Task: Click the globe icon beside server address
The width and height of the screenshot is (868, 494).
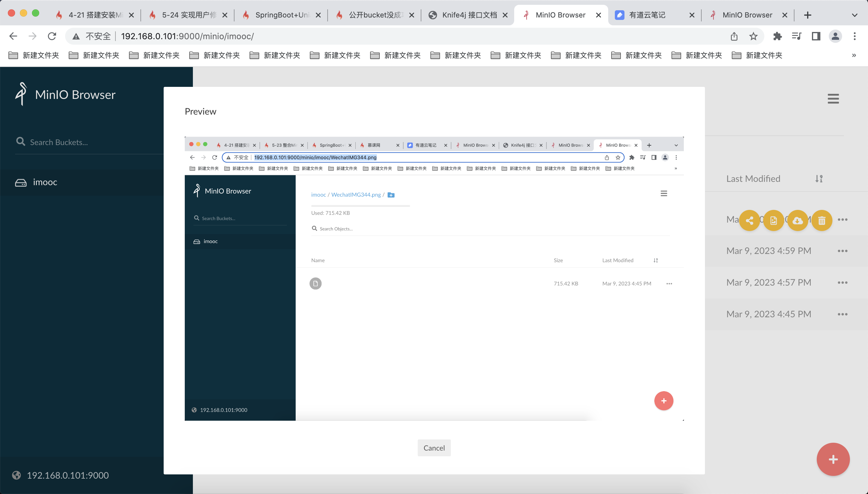Action: [x=16, y=475]
